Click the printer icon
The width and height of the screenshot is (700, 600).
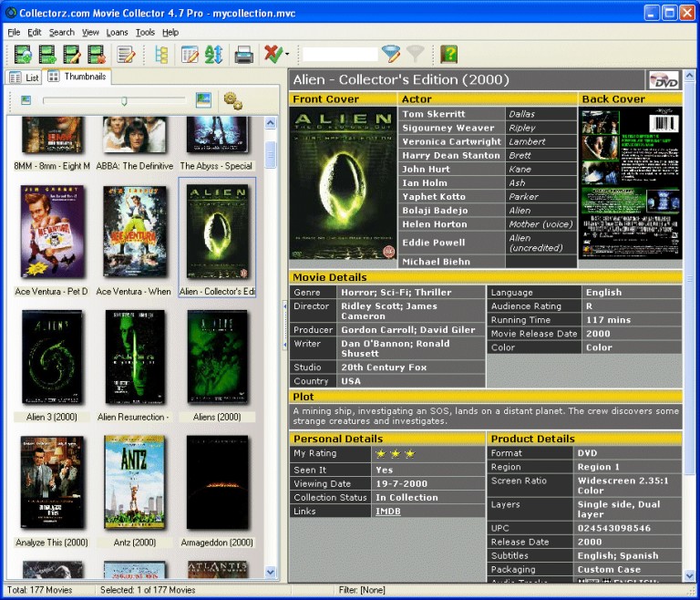point(243,55)
